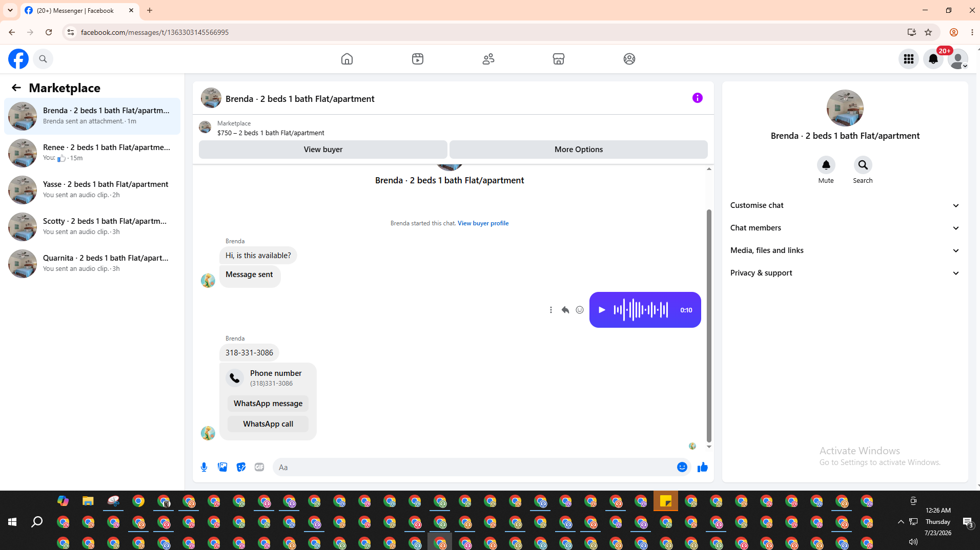This screenshot has height=550, width=980.
Task: Bookmark this page with the star
Action: pyautogui.click(x=928, y=32)
